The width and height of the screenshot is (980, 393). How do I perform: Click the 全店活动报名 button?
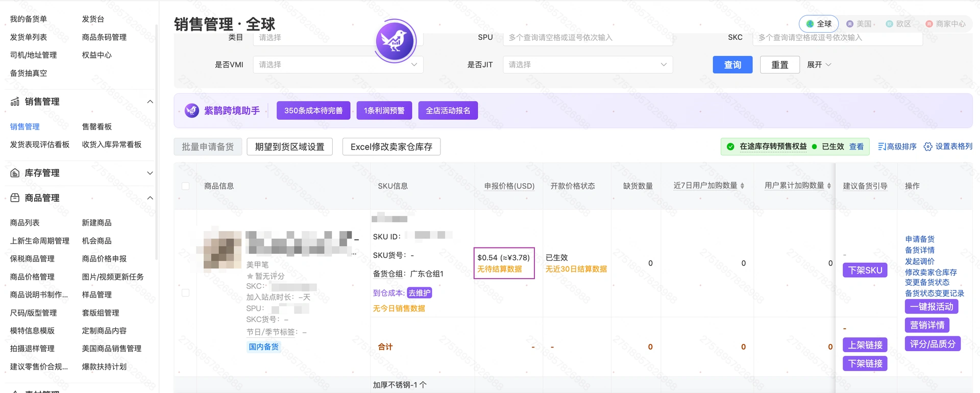[448, 110]
